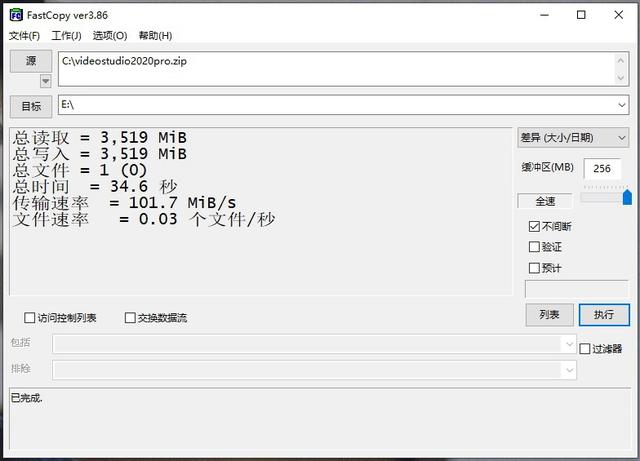Open the 包括 include filter dropdown
The width and height of the screenshot is (640, 461).
(x=570, y=344)
